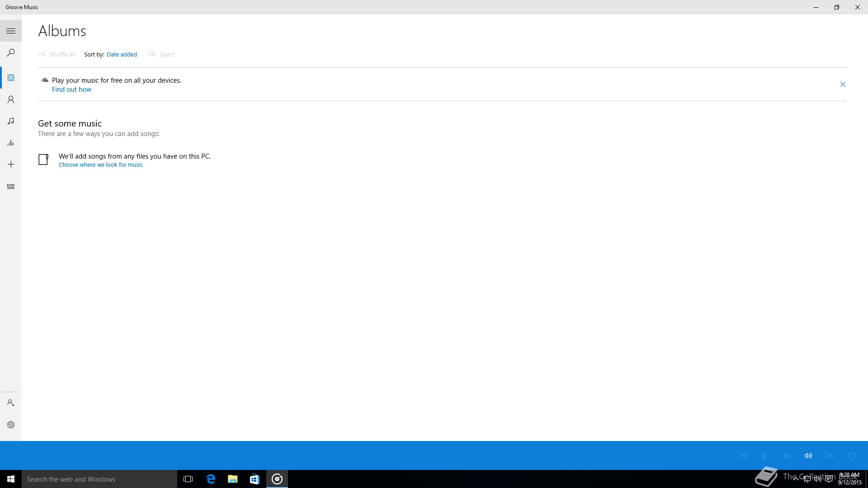Click the file icon beside add songs text
Screen dimensions: 868x488
[43, 160]
